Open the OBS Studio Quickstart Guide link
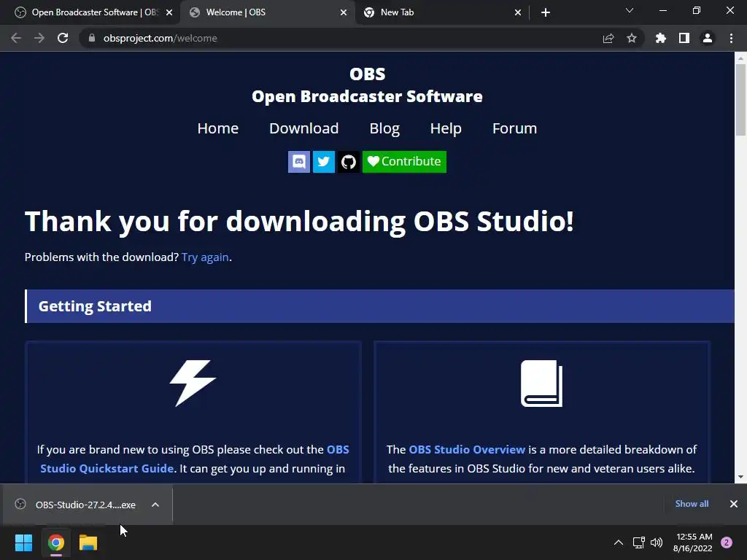The height and width of the screenshot is (560, 747). click(194, 459)
